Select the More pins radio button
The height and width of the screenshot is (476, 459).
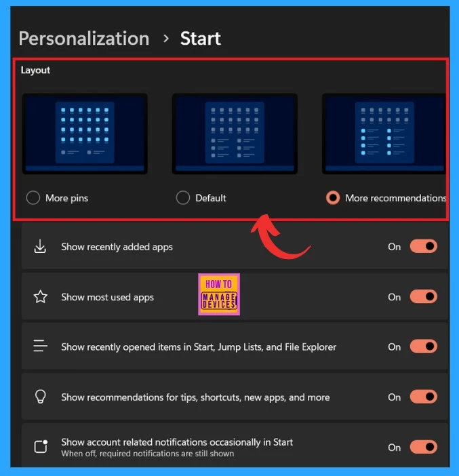[33, 198]
